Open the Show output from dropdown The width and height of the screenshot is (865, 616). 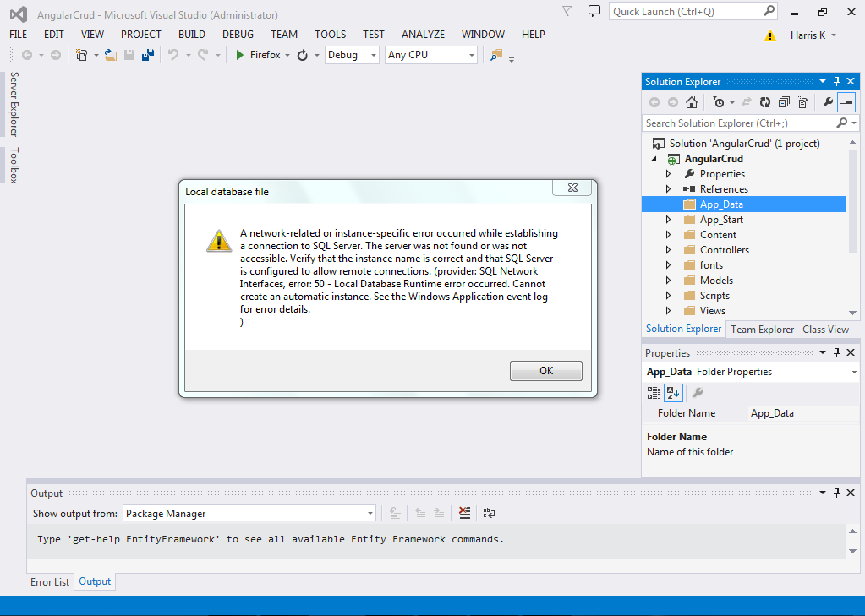click(x=370, y=512)
